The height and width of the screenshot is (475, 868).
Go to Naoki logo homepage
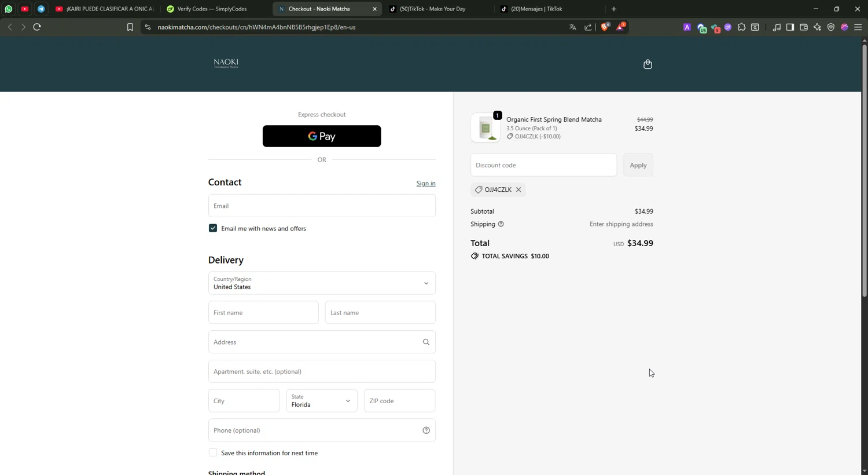coord(226,63)
